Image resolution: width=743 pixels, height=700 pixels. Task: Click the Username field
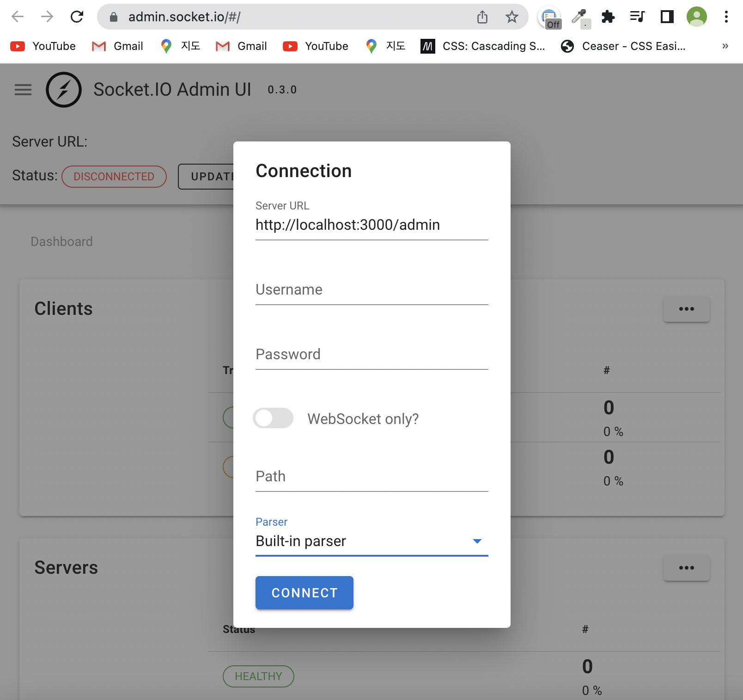point(372,290)
